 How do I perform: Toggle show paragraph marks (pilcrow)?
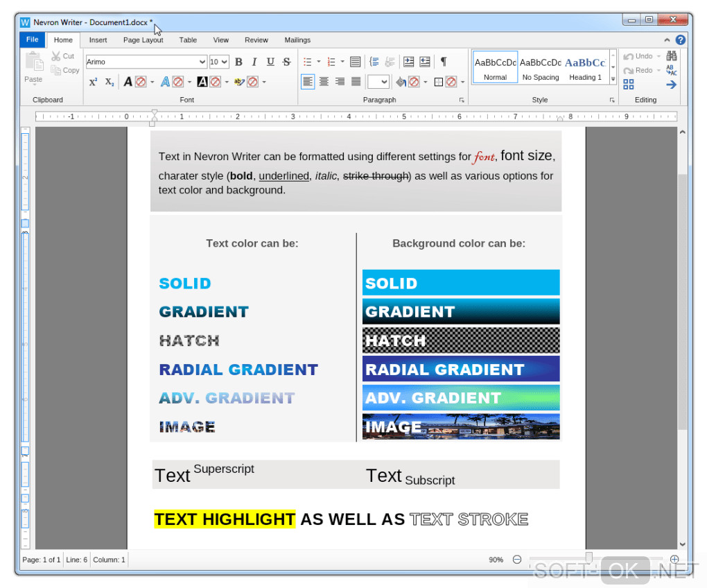pyautogui.click(x=444, y=62)
